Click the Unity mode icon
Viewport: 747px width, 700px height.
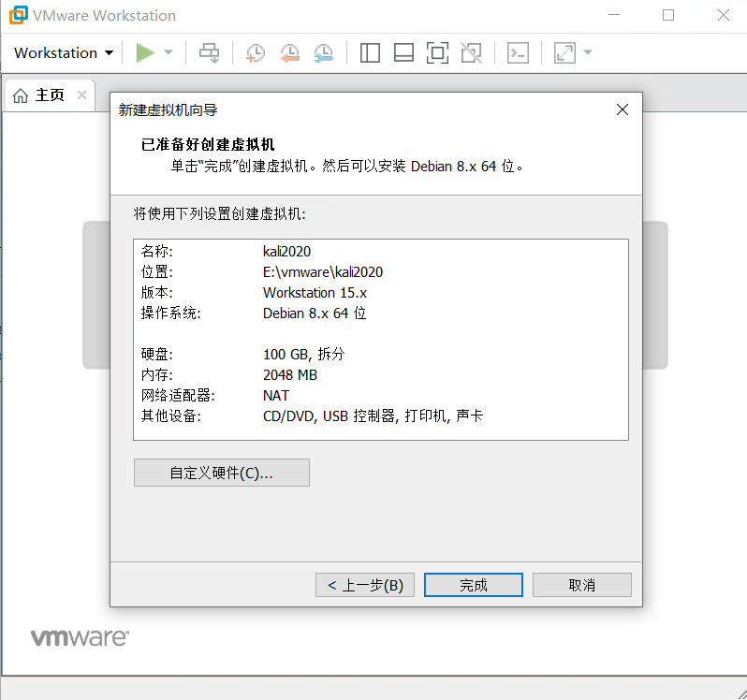click(x=471, y=52)
